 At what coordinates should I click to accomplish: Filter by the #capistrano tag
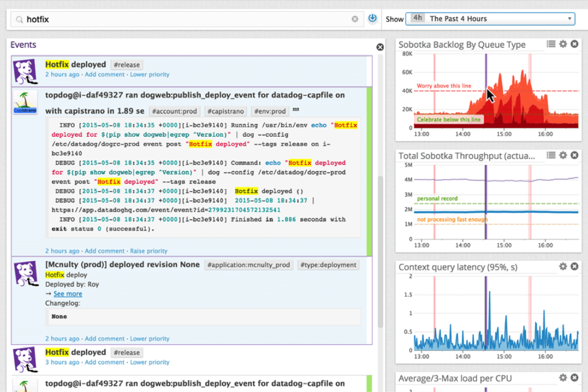pyautogui.click(x=226, y=112)
